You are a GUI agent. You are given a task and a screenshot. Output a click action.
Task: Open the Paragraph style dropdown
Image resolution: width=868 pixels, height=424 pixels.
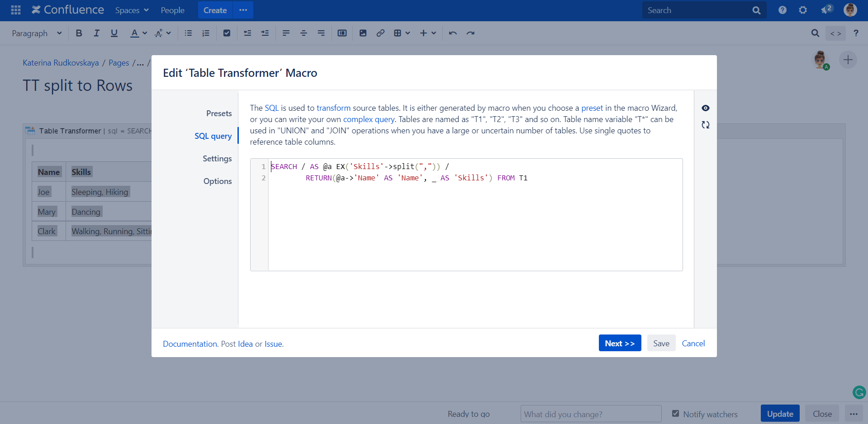click(37, 33)
